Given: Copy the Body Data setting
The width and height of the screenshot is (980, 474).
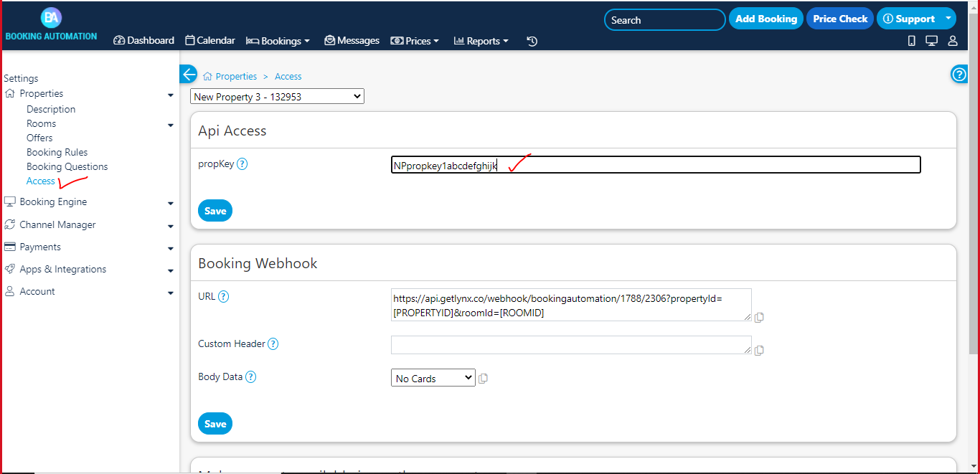Looking at the screenshot, I should click(483, 378).
